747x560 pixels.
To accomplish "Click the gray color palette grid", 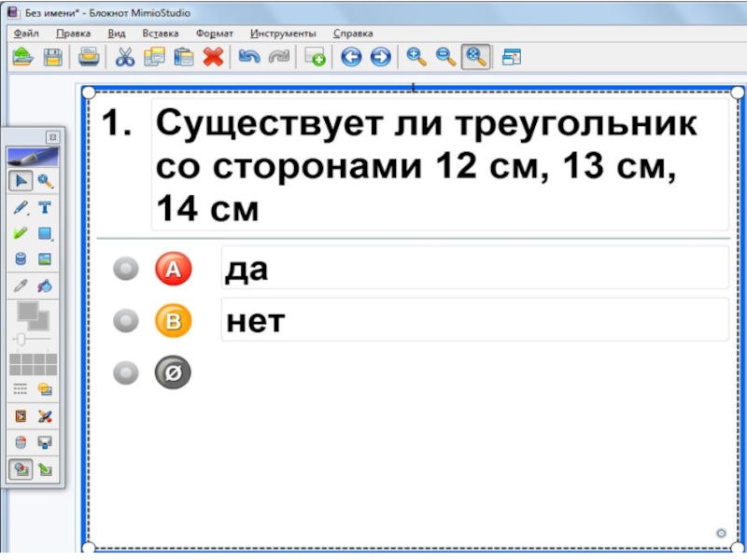I will coord(33,365).
